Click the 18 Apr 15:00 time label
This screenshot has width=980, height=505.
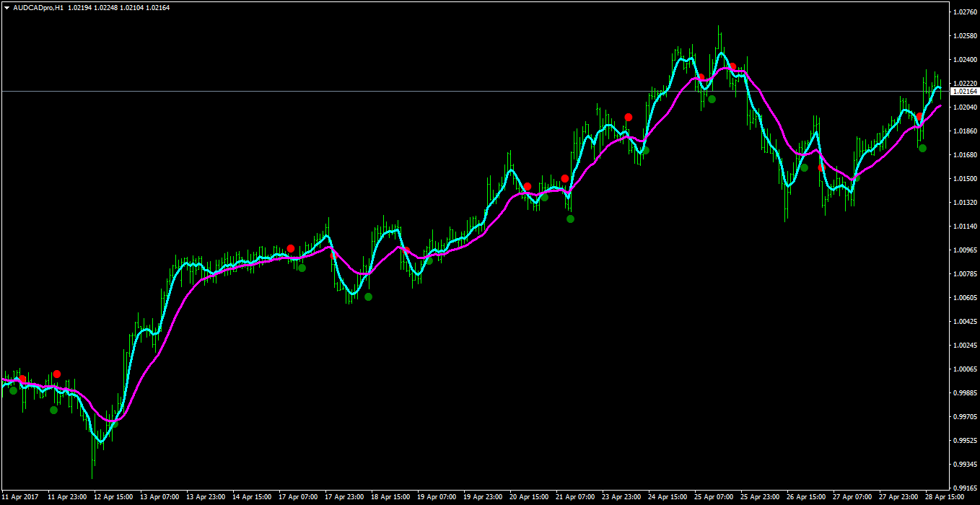[390, 497]
